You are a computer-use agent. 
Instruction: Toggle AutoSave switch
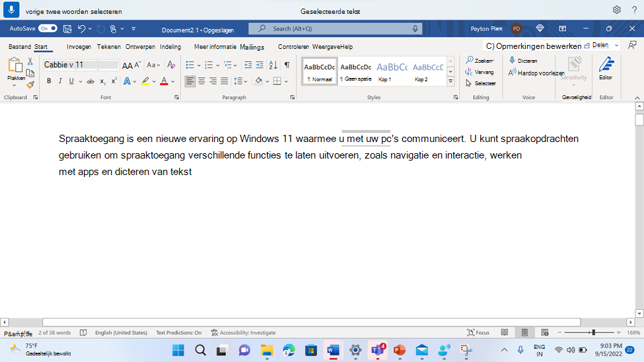pyautogui.click(x=48, y=28)
